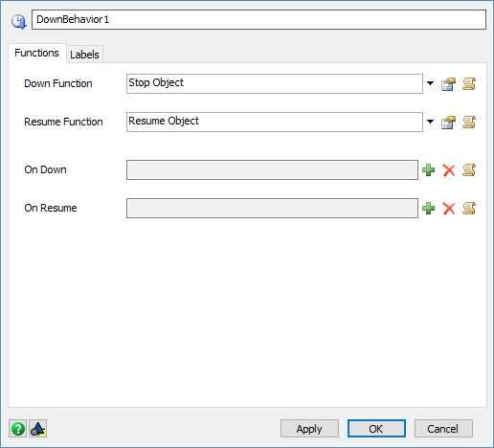Add an On Resume trigger with green plus
This screenshot has height=448, width=494.
(428, 209)
